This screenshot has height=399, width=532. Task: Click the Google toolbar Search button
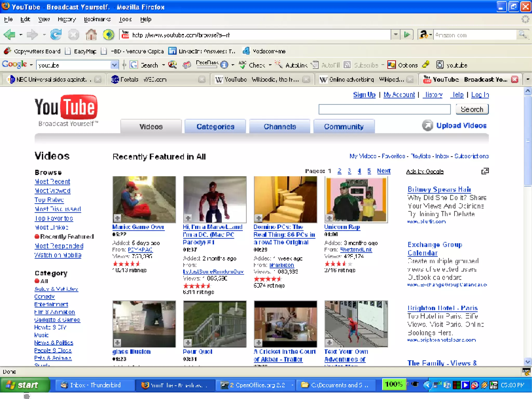pyautogui.click(x=144, y=65)
